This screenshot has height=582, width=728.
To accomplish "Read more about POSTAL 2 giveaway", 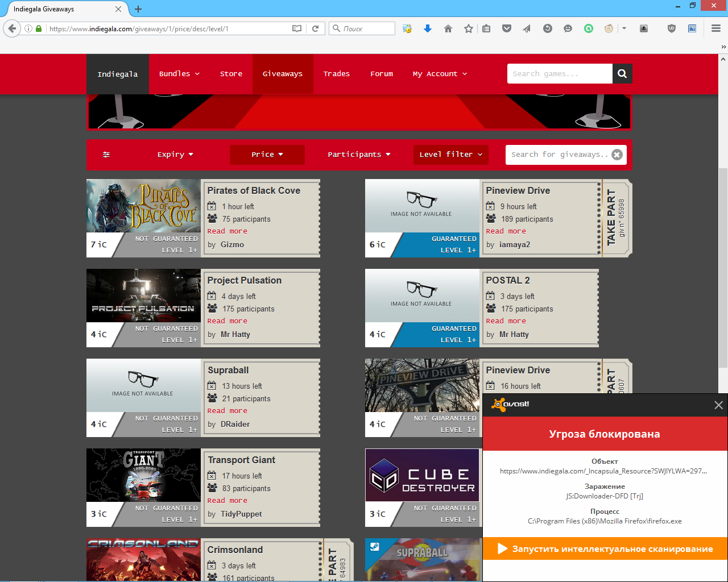I will click(x=506, y=321).
